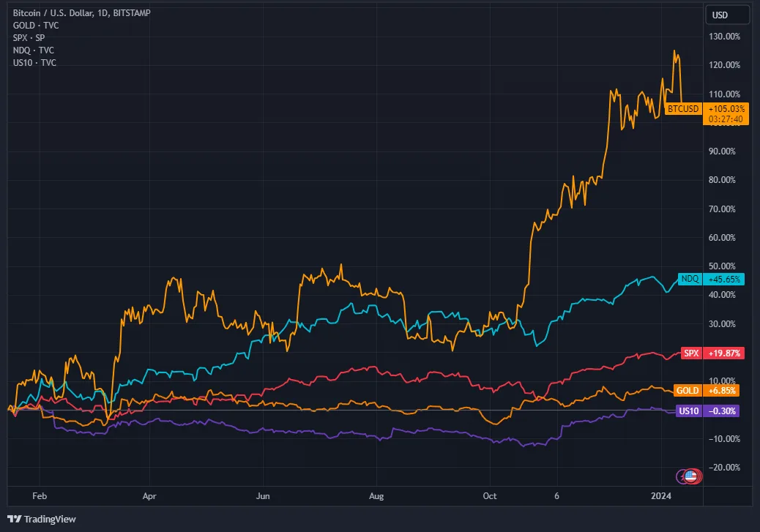Screen dimensions: 760x532
Task: Click the −20.00% price scale label
Action: [724, 468]
